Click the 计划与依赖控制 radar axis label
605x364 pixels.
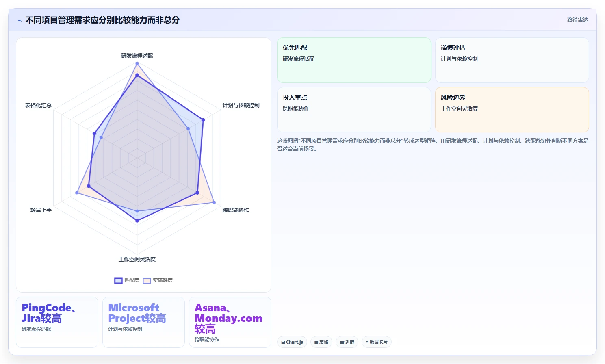click(241, 105)
